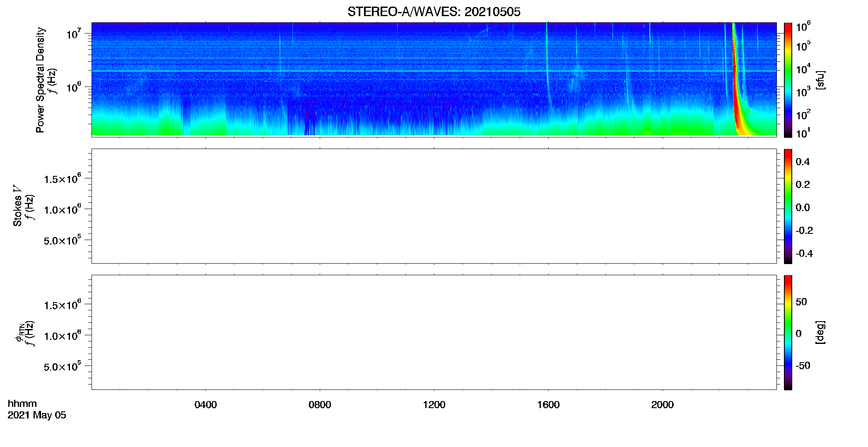Click the plot title STEREO-A/WAVES: 20210505

(x=434, y=12)
